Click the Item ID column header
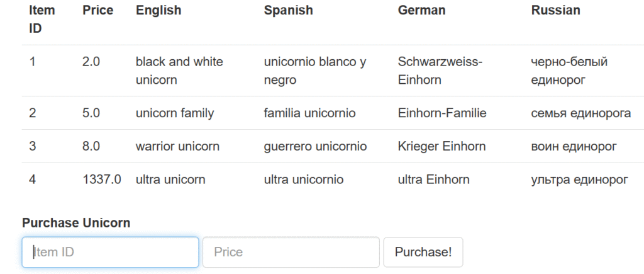 (x=42, y=20)
